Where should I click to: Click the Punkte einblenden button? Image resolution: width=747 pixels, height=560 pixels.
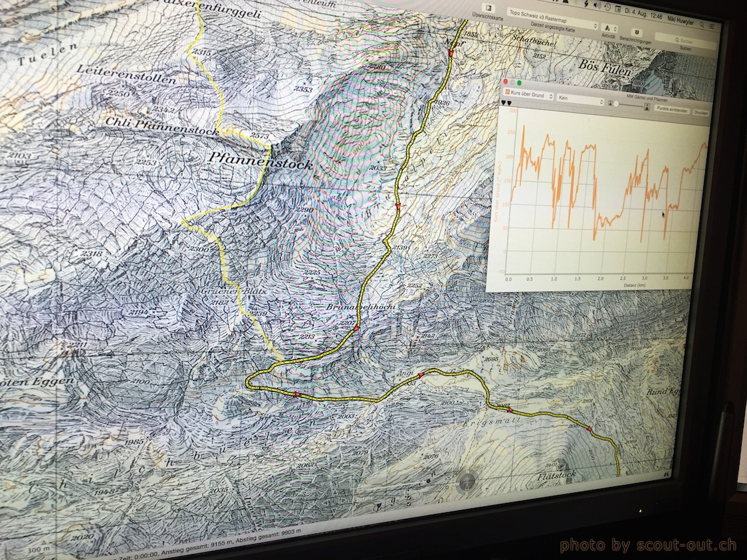tap(672, 110)
